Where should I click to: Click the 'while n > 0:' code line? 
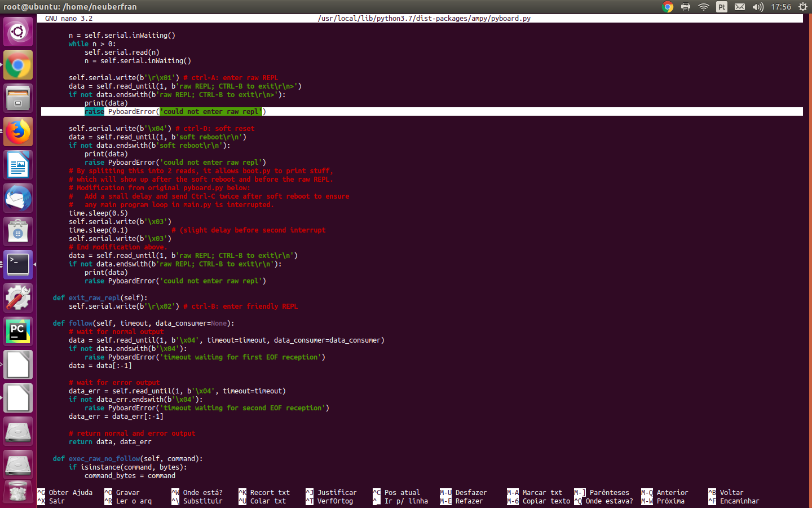click(x=92, y=44)
